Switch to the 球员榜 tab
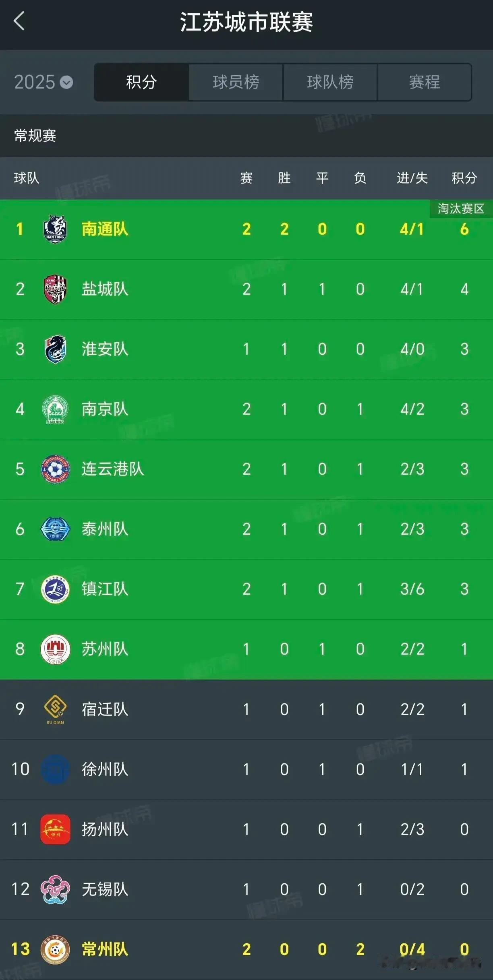 (236, 82)
